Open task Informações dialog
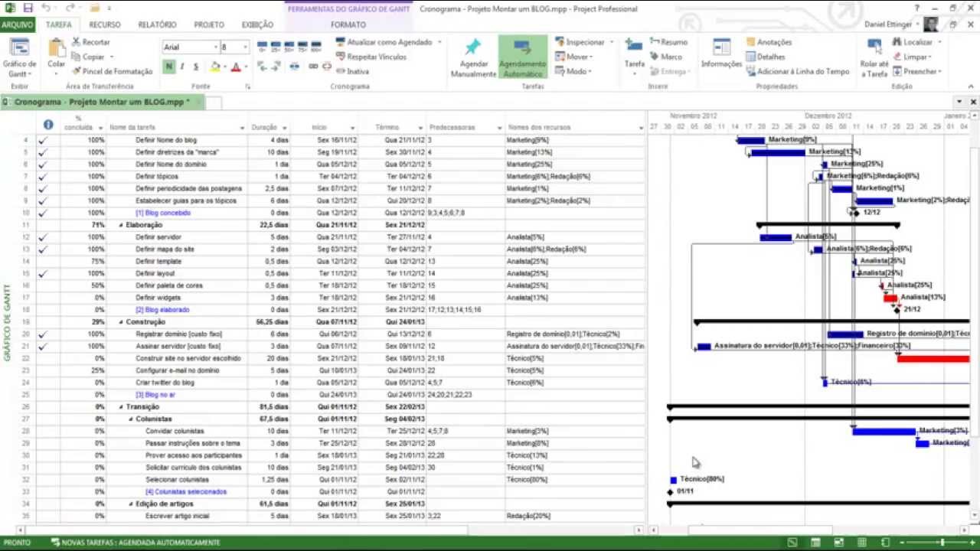 click(x=721, y=54)
